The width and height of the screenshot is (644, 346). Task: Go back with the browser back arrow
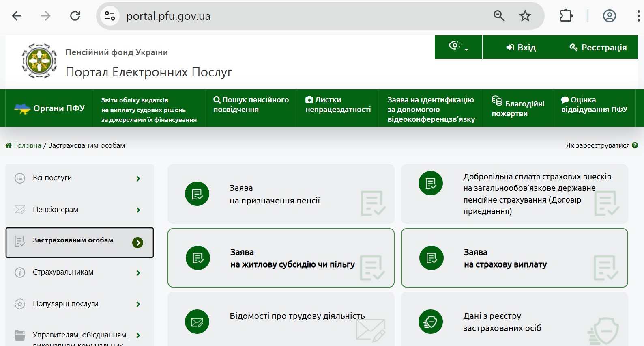coord(17,16)
